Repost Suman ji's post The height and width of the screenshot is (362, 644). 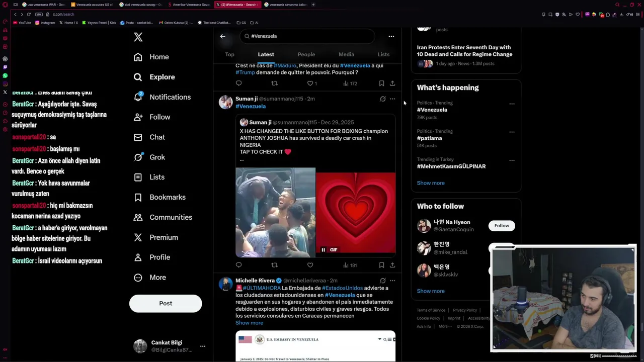274,265
